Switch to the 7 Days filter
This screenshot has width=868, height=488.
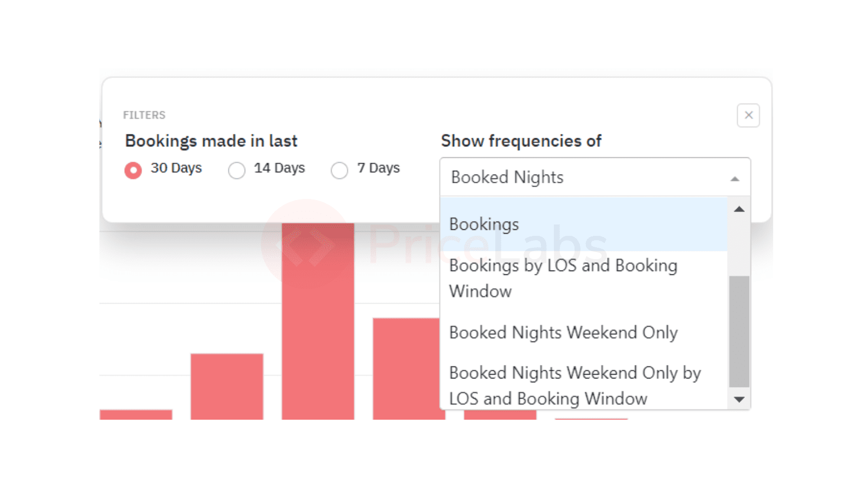340,170
